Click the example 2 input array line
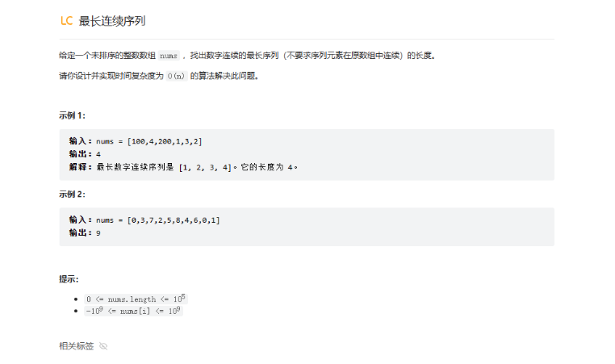 pos(144,220)
